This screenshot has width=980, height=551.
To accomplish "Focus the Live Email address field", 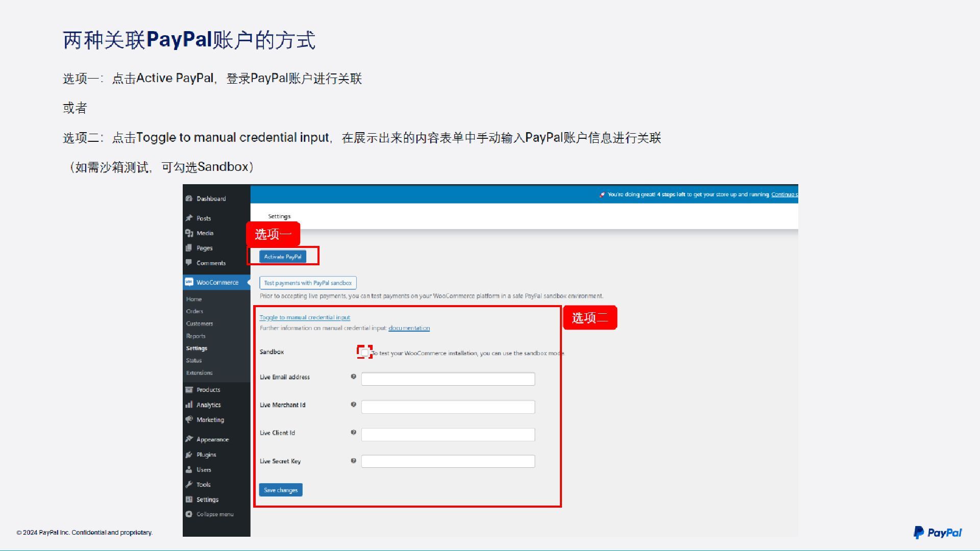I will pos(448,379).
